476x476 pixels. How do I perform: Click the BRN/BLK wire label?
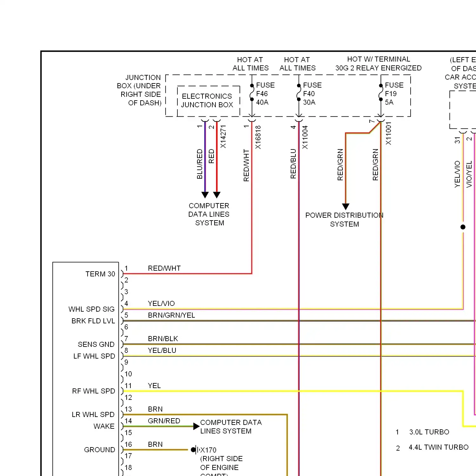(x=163, y=339)
